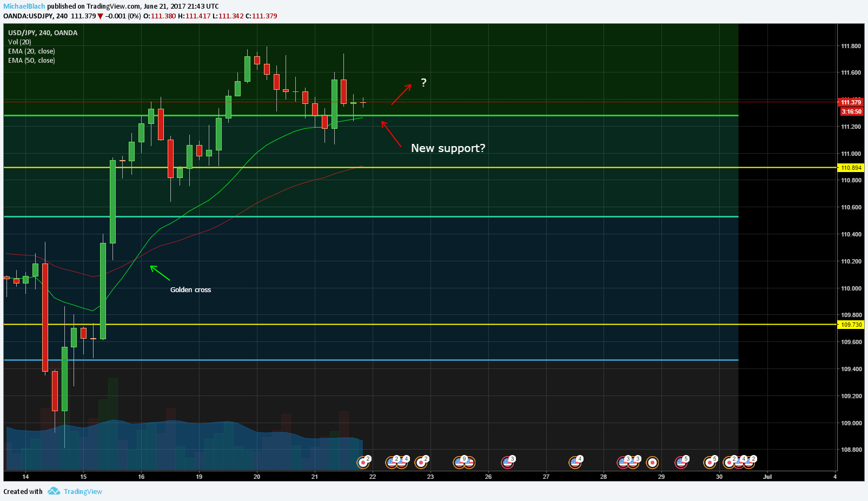The width and height of the screenshot is (868, 501).
Task: Click the US badge 3 icon next to the badge-less Japan icon
Action: click(633, 463)
